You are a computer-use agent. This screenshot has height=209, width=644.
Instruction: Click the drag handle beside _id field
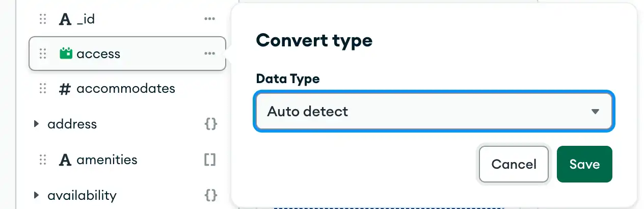pyautogui.click(x=43, y=19)
